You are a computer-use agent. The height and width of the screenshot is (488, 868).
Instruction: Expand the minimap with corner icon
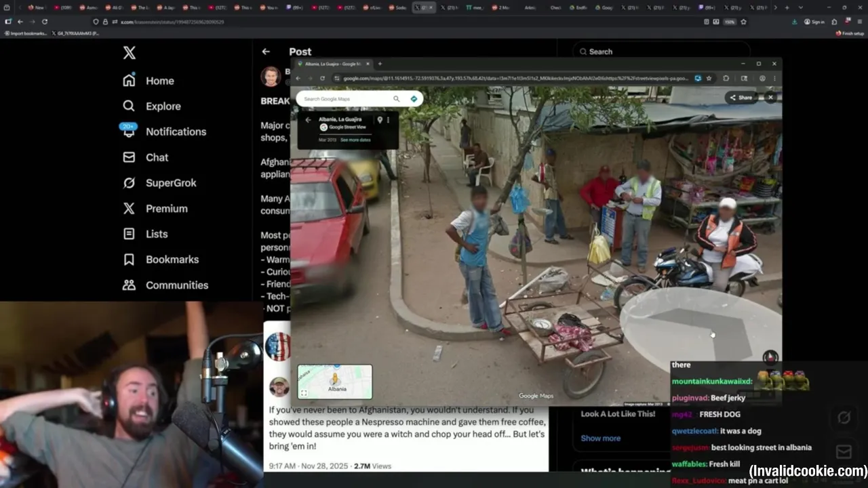[304, 393]
